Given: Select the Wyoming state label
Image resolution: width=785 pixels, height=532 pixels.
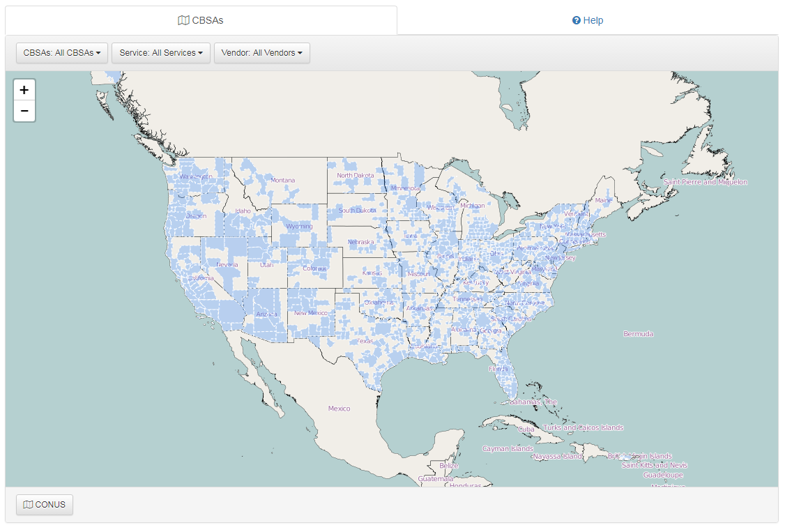Looking at the screenshot, I should pos(299,227).
